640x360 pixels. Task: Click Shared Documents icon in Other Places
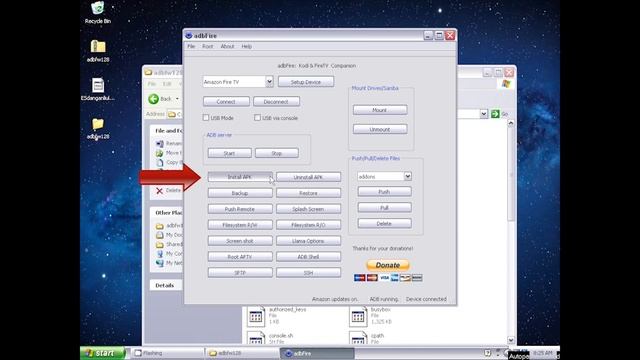tap(160, 244)
